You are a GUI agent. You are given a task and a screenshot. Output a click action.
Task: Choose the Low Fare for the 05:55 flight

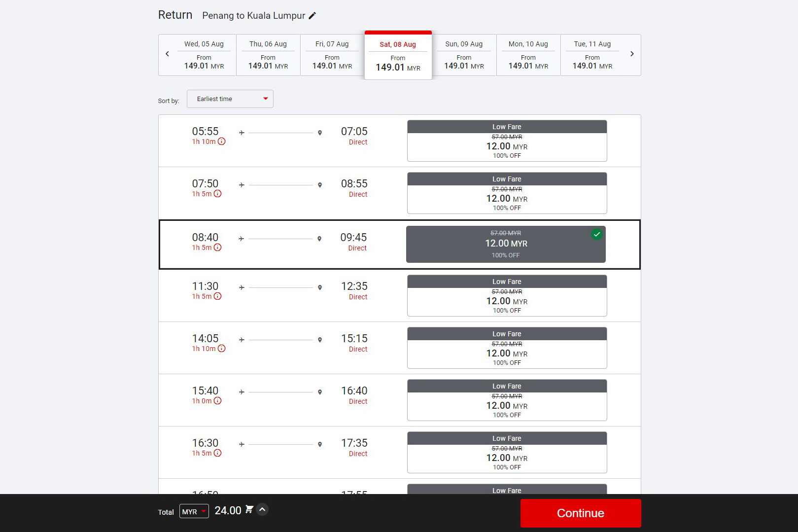tap(507, 141)
